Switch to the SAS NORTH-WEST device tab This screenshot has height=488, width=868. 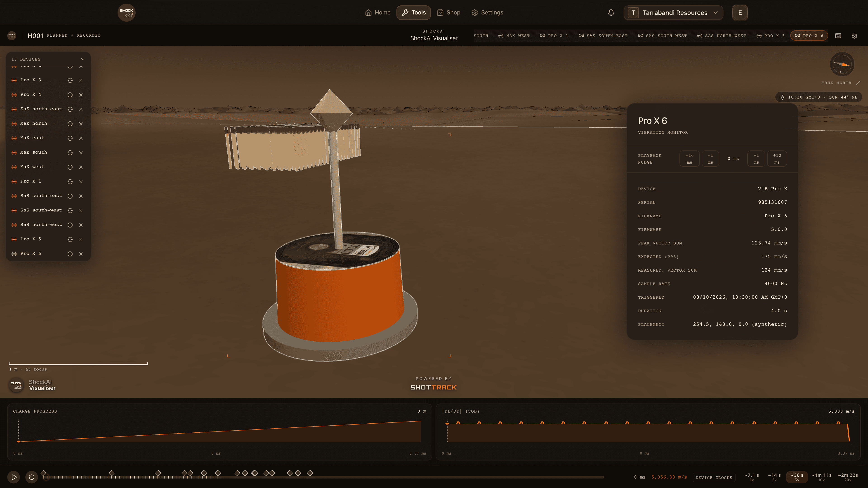click(722, 36)
